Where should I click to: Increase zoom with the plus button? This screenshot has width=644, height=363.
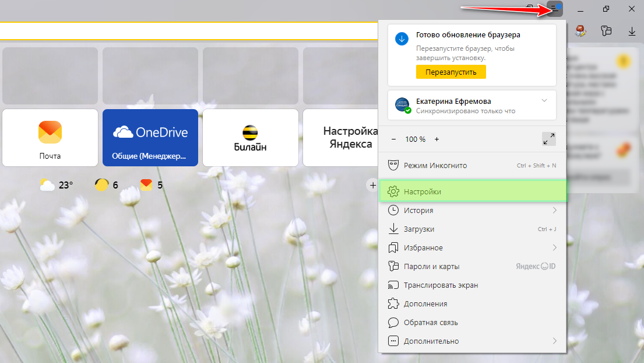tap(437, 139)
